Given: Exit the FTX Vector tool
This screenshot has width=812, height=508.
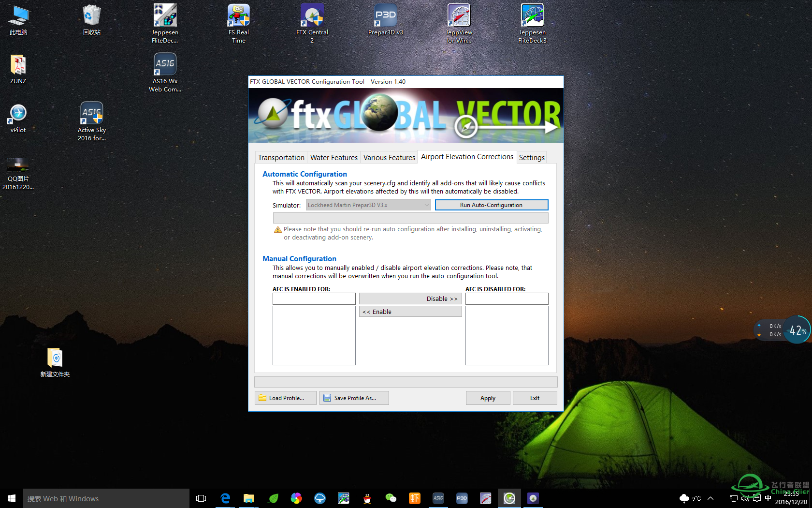Looking at the screenshot, I should (535, 398).
